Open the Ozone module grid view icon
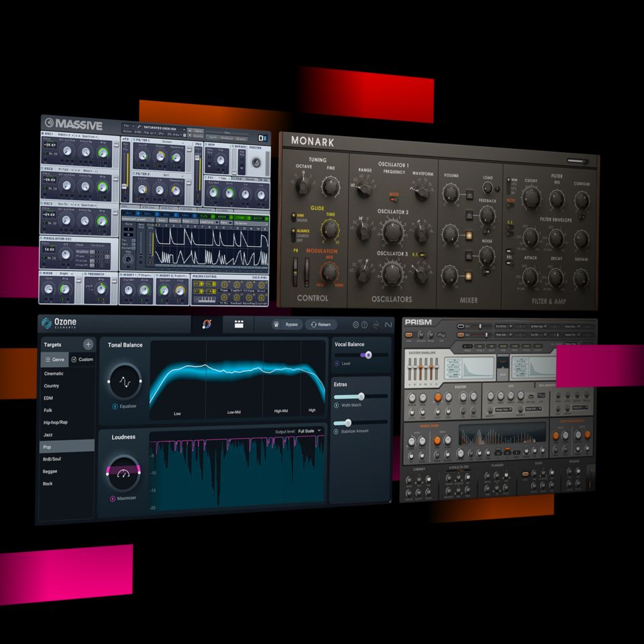The image size is (644, 644). pyautogui.click(x=239, y=324)
